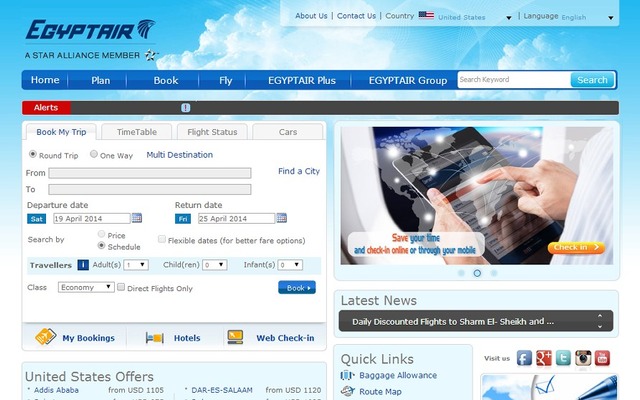Click the Hotels bed icon
This screenshot has width=640, height=400.
click(155, 338)
